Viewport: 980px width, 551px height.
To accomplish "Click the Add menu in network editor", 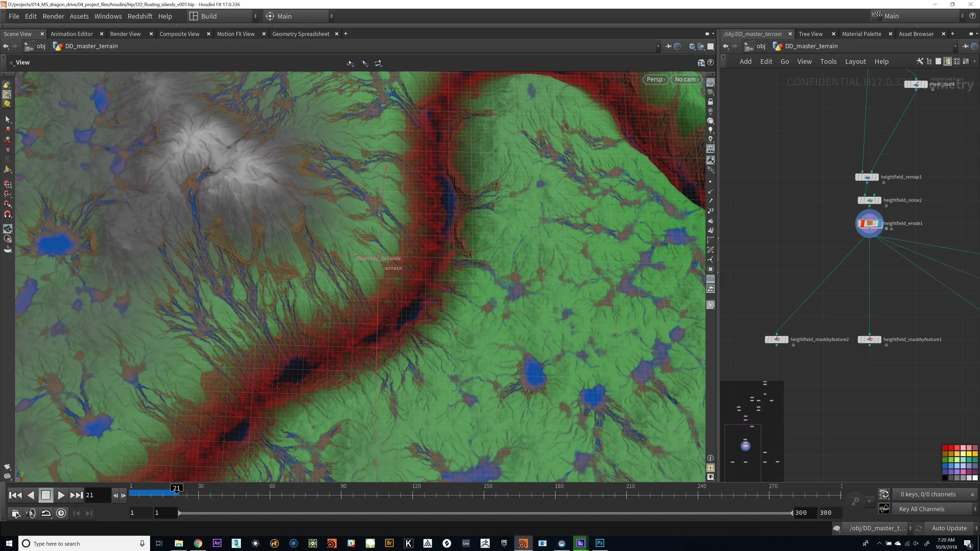I will pyautogui.click(x=745, y=61).
